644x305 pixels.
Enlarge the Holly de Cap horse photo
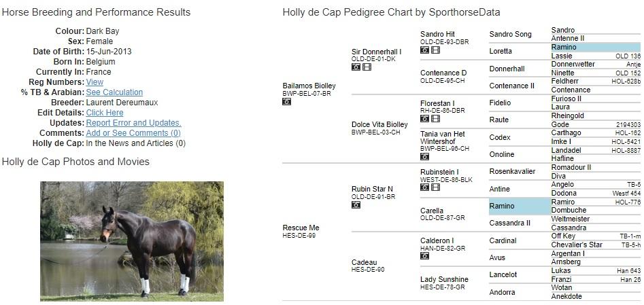pos(132,241)
